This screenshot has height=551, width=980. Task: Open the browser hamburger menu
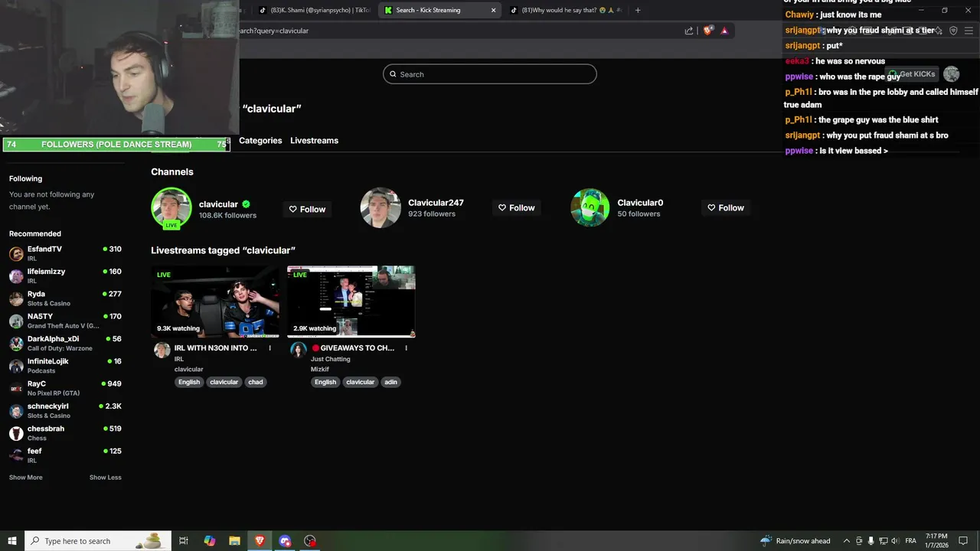click(x=969, y=31)
